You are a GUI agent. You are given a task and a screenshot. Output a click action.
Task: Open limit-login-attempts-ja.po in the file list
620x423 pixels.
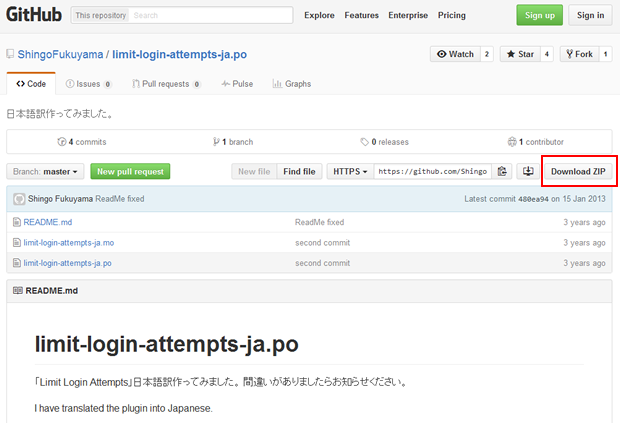68,263
